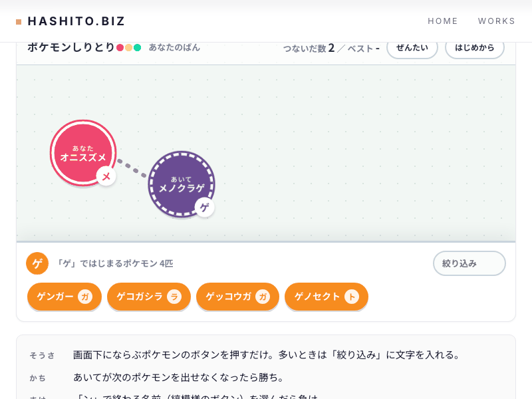The image size is (532, 399).
Task: Click the あいてが次のポケモンを出せなくなったら勝ち rule text
Action: pyautogui.click(x=178, y=377)
